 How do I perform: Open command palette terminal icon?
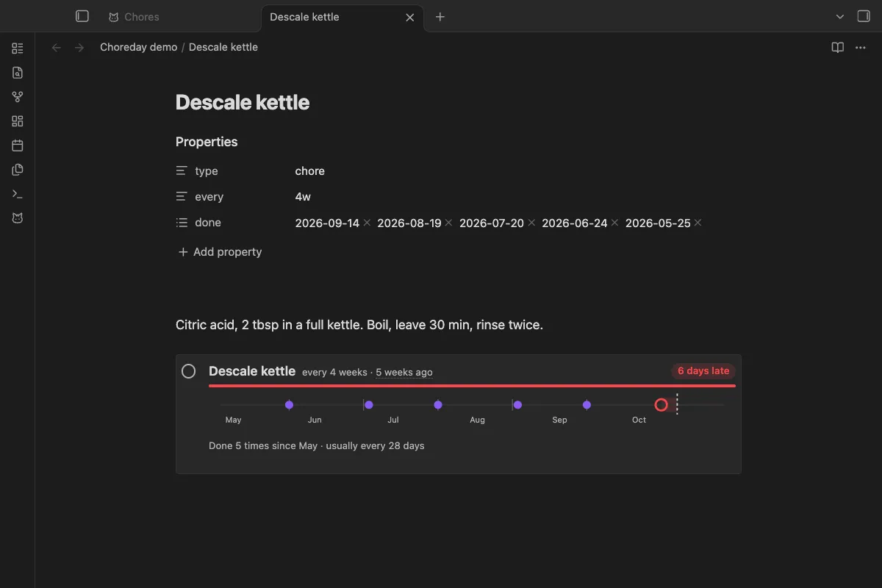point(18,194)
